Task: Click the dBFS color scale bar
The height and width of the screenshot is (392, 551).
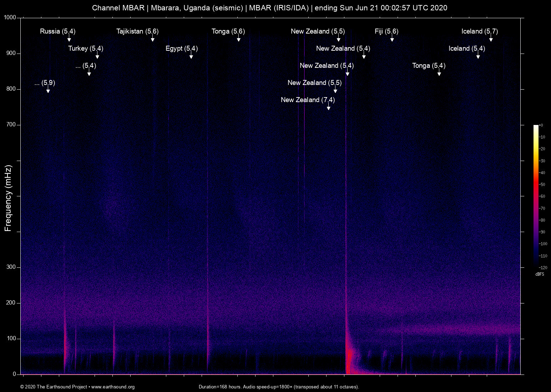Action: pyautogui.click(x=536, y=196)
